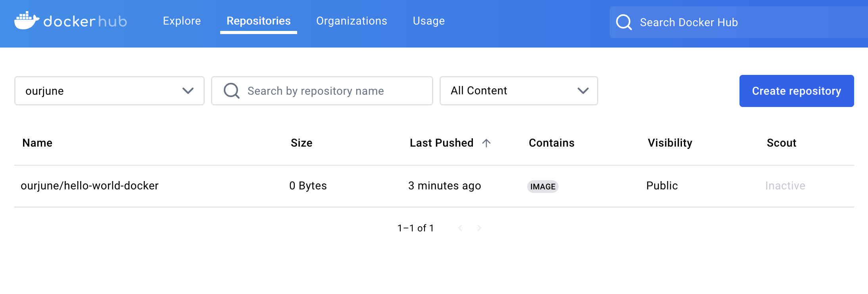
Task: Open the All Content filter dropdown
Action: pos(519,91)
